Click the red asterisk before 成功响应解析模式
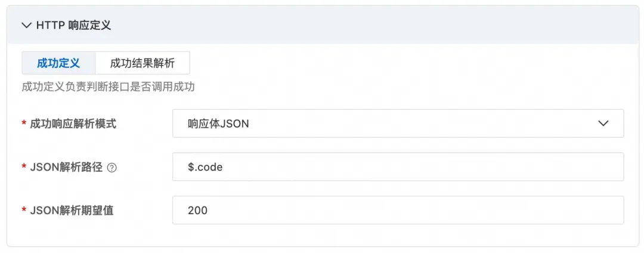This screenshot has height=253, width=644. [x=24, y=124]
